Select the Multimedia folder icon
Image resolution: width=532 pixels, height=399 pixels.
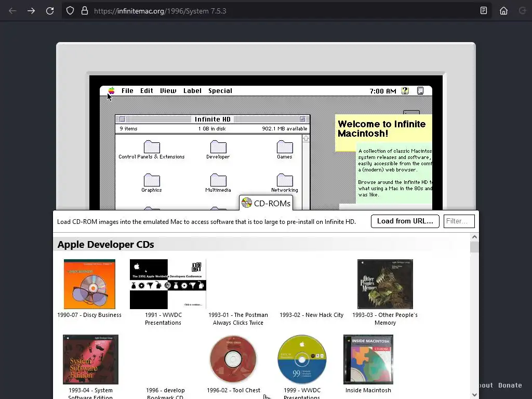(218, 180)
